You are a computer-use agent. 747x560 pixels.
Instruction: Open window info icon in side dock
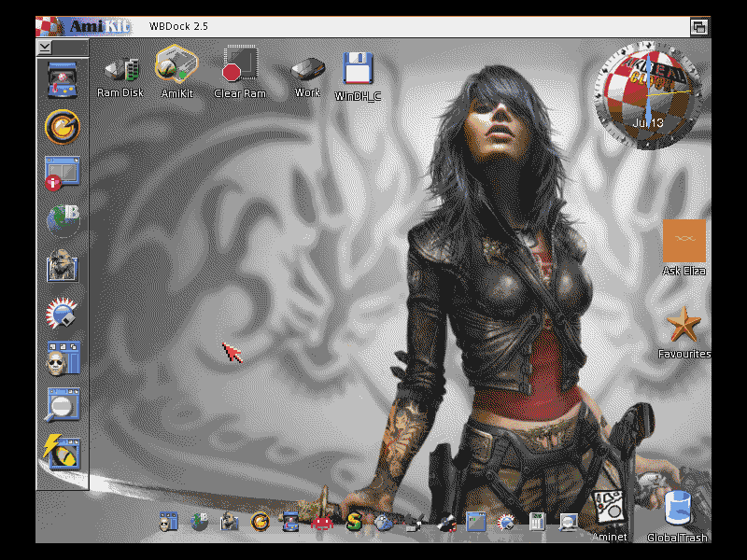(x=62, y=173)
